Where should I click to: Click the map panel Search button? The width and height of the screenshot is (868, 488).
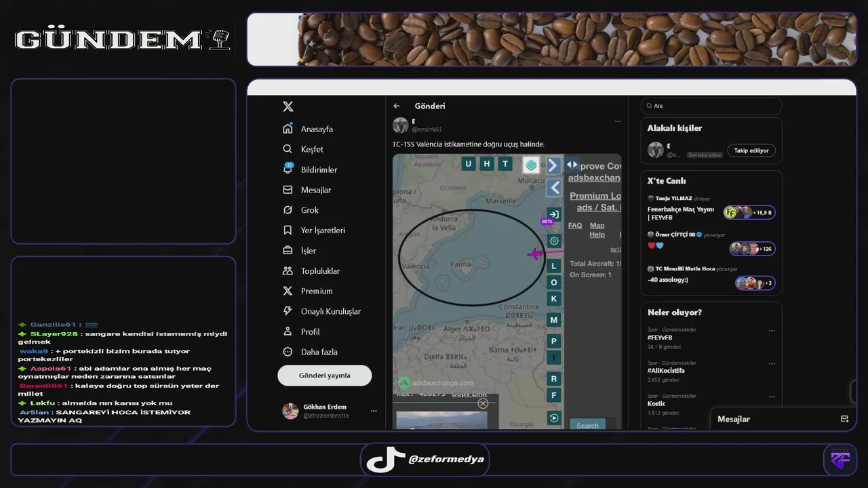pyautogui.click(x=587, y=425)
